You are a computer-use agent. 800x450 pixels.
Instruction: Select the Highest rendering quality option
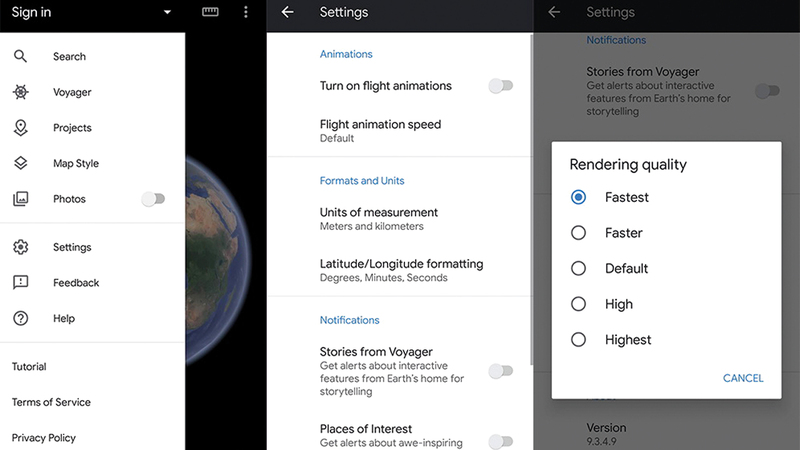tap(578, 340)
